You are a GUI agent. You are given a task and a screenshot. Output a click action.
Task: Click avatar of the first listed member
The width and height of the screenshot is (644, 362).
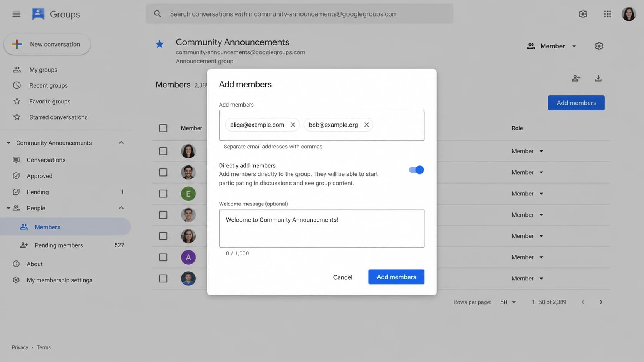coord(188,151)
